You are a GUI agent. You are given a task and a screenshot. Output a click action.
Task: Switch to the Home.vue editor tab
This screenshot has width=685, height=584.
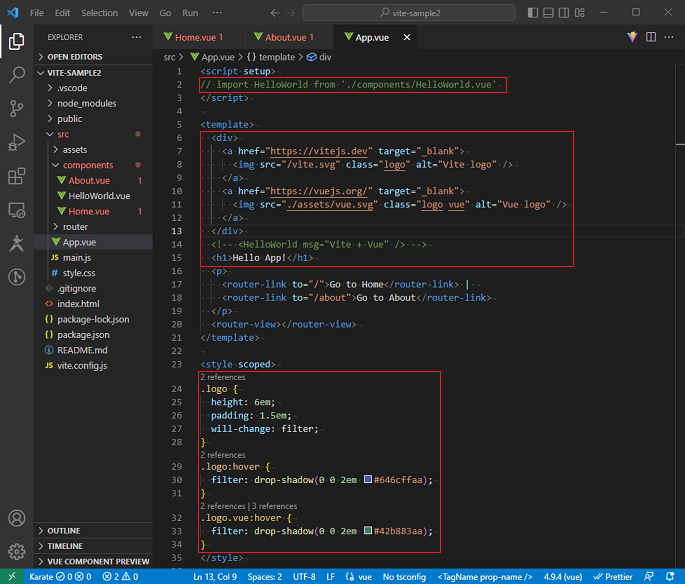198,37
